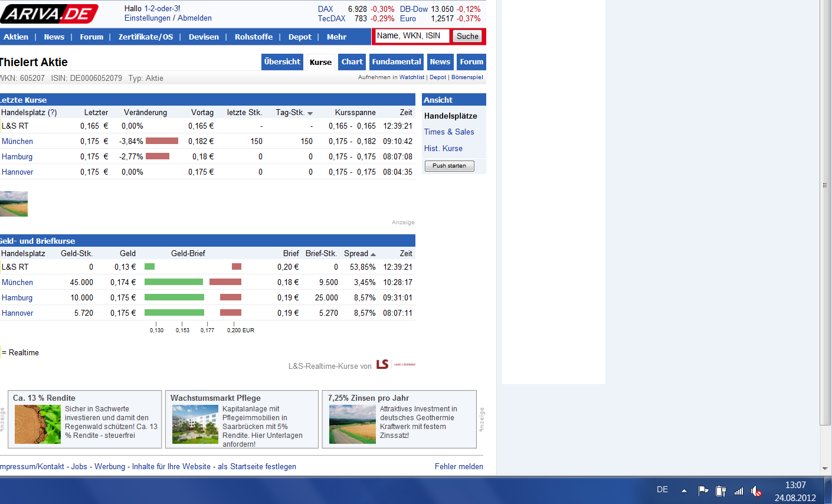Open Depot in the blue navigation bar
Screen dimensions: 832x504
coord(300,37)
